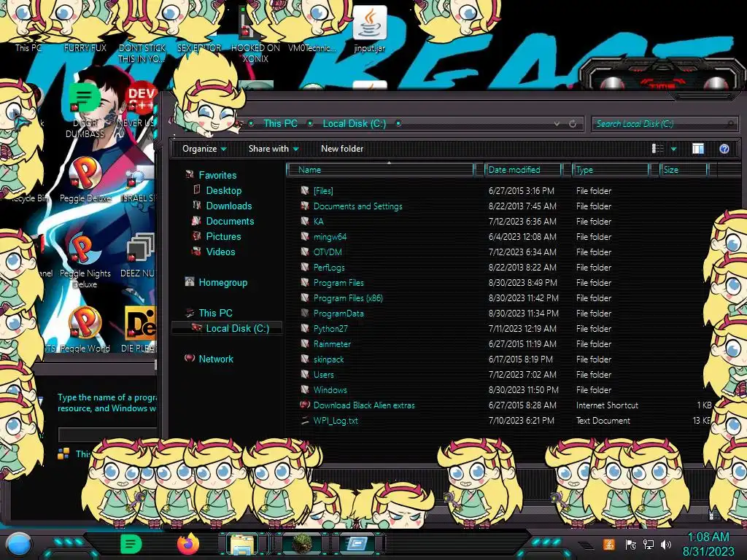Open Documents in the navigation pane
This screenshot has width=747, height=560.
point(230,221)
